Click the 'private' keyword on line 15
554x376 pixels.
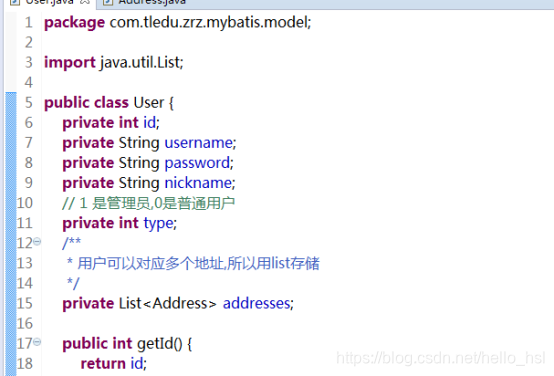pos(88,304)
